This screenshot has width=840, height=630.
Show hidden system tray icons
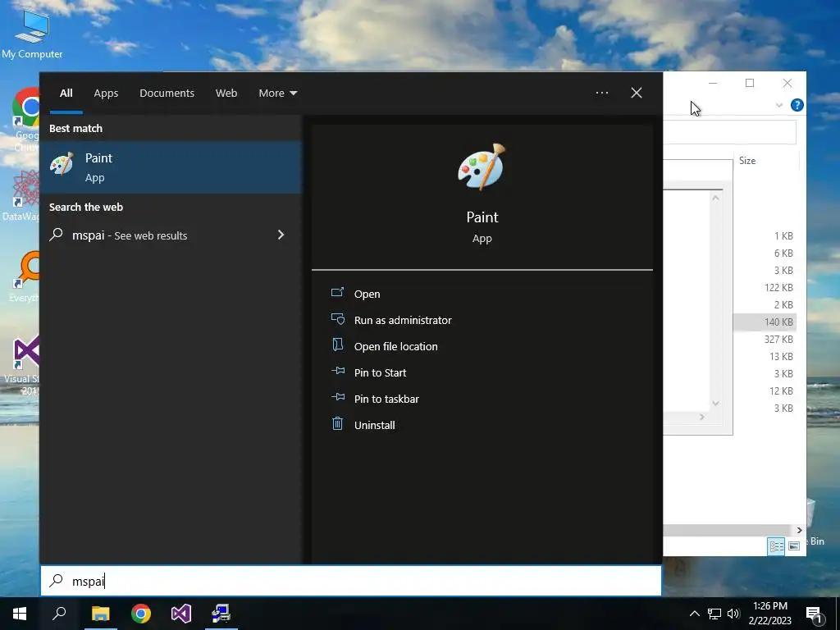coord(694,614)
